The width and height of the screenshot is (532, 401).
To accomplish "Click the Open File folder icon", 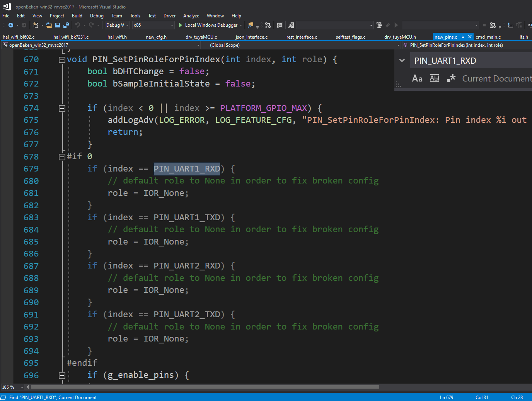I will point(49,25).
